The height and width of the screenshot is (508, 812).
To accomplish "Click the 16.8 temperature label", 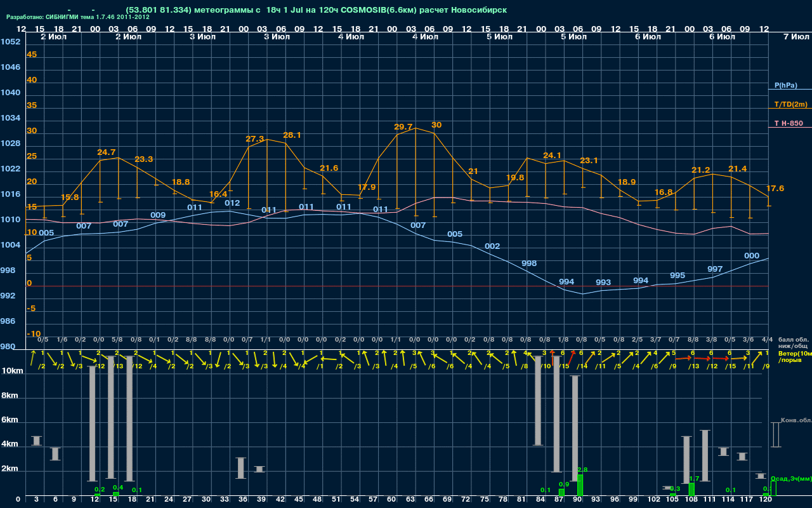I will click(664, 192).
